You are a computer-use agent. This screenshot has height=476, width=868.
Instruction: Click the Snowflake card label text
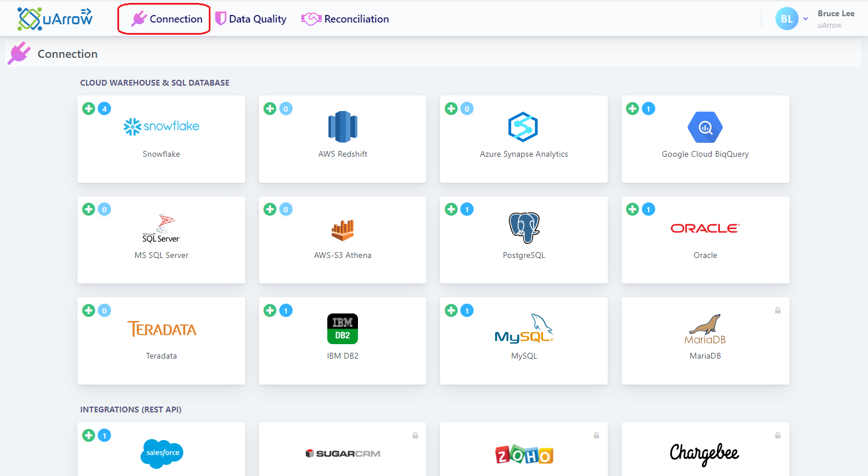point(161,154)
